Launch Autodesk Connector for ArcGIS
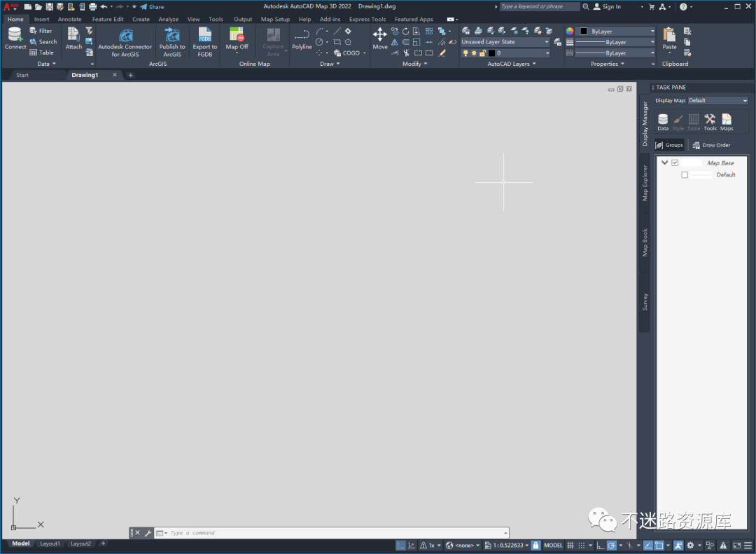 tap(125, 42)
